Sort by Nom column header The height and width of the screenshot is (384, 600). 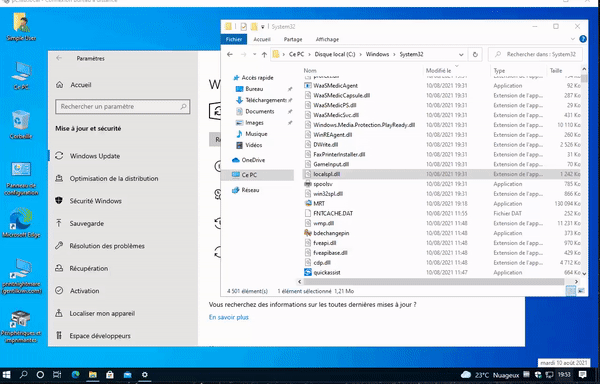(x=310, y=70)
